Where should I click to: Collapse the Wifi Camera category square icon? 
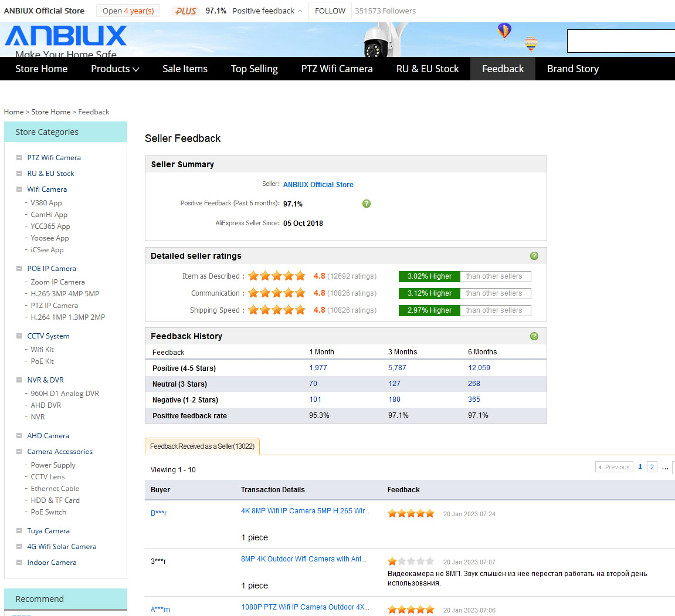pyautogui.click(x=19, y=189)
